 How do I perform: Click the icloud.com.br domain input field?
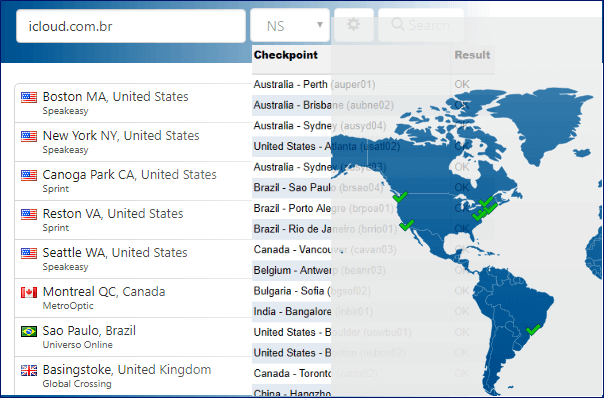pos(131,26)
